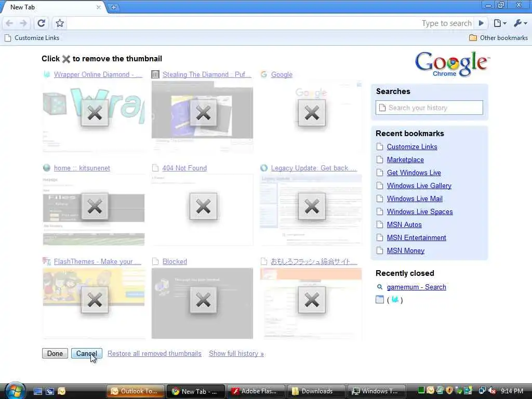The image size is (532, 399).
Task: Click the 9:14 PM clock
Action: (512, 391)
